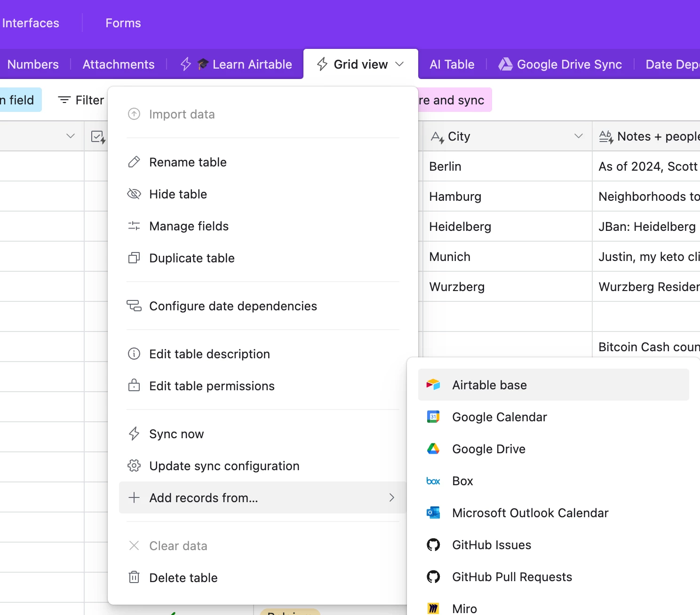Viewport: 700px width, 615px height.
Task: Switch to the Date Dependencies tab
Action: 672,64
